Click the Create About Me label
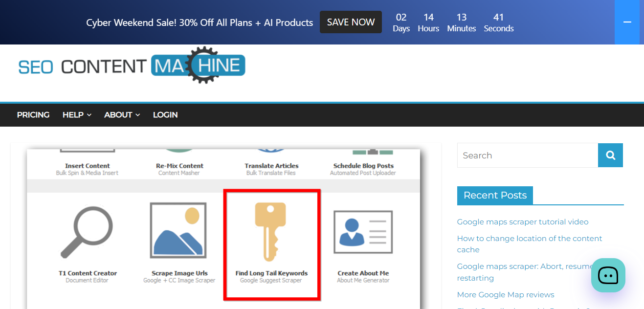 [x=363, y=273]
